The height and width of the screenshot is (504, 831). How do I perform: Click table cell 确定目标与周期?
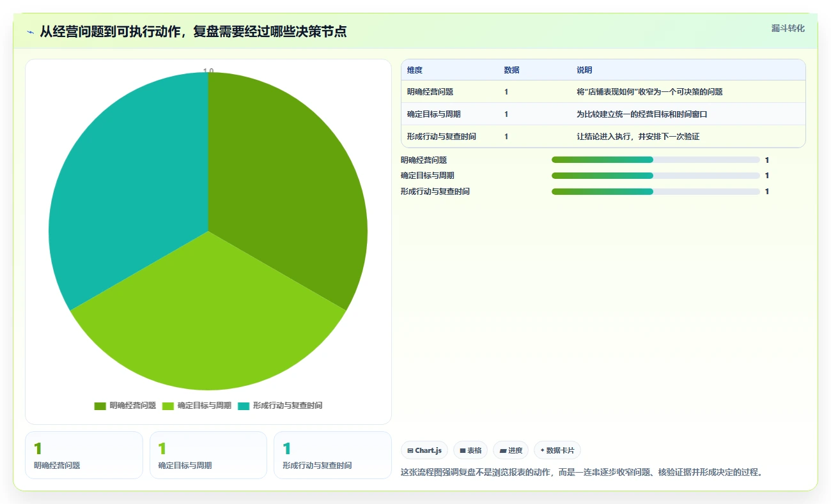coord(434,114)
